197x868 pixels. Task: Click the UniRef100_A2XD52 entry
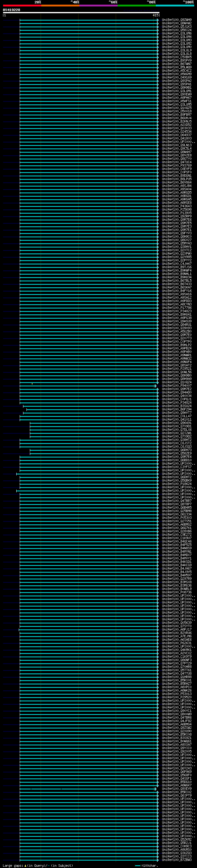point(177,125)
